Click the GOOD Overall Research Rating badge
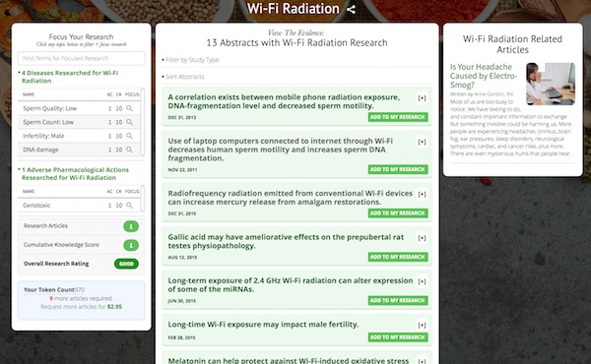Viewport: 591px width, 364px height. pos(126,264)
